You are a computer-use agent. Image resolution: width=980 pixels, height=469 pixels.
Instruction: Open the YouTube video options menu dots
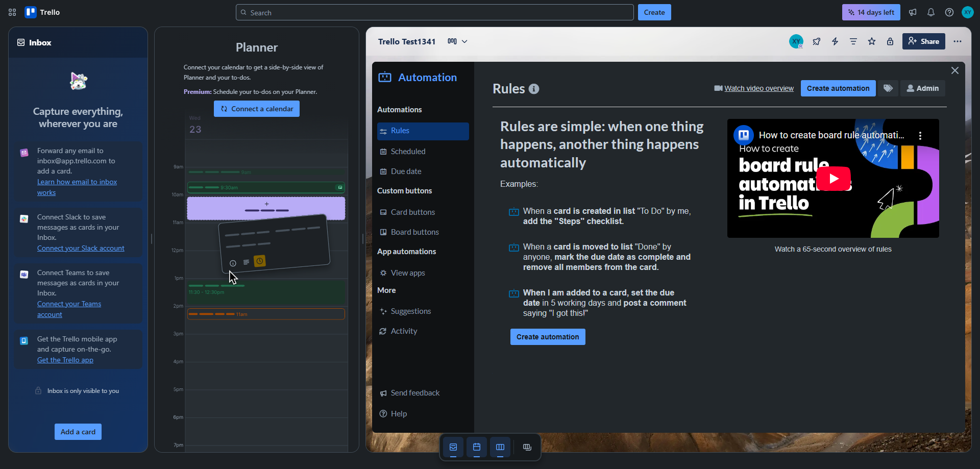(x=920, y=136)
